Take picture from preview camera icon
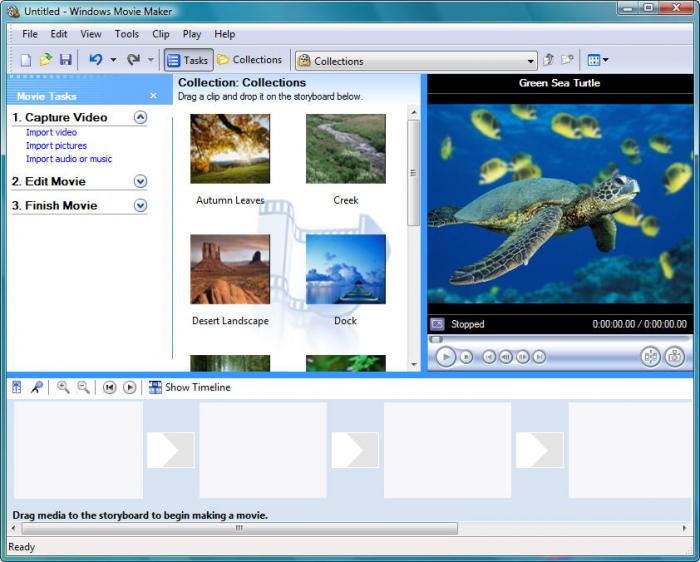 (675, 357)
